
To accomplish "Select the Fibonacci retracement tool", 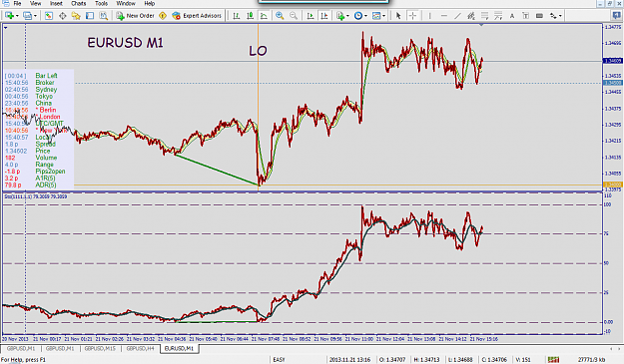I will pos(485,16).
